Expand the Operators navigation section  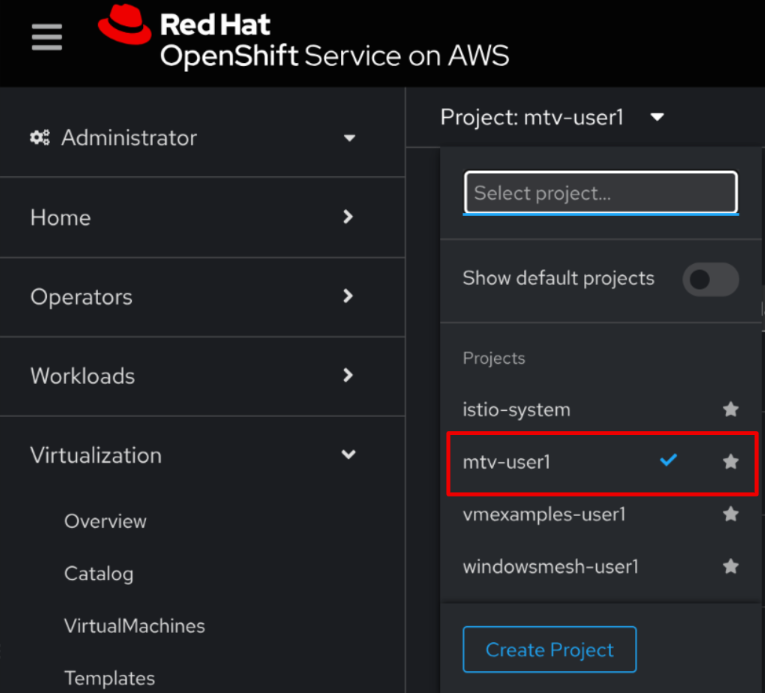pos(202,297)
